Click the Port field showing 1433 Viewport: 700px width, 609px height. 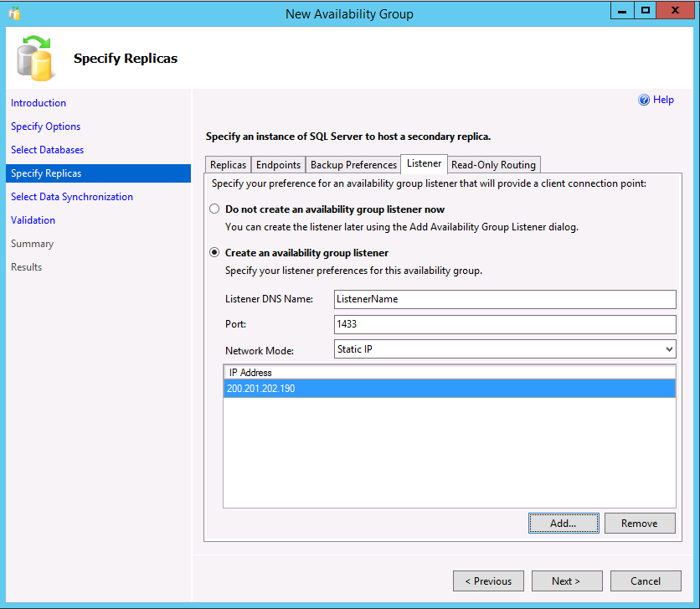[502, 324]
